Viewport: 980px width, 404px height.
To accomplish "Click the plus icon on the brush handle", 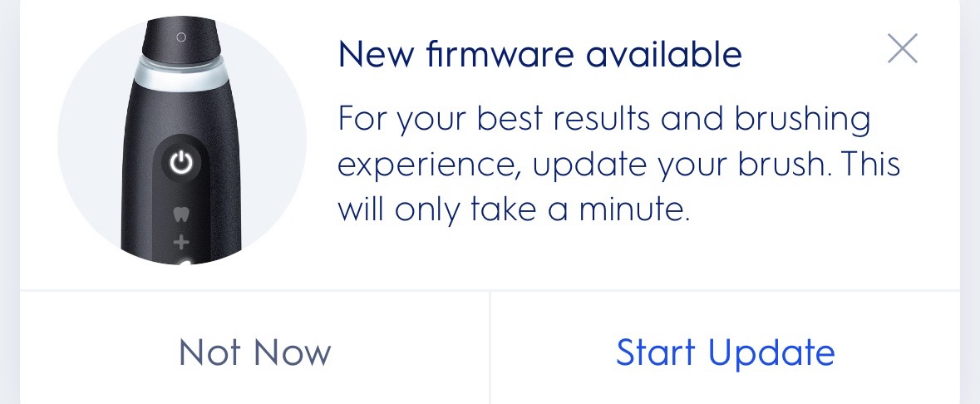I will pos(180,243).
